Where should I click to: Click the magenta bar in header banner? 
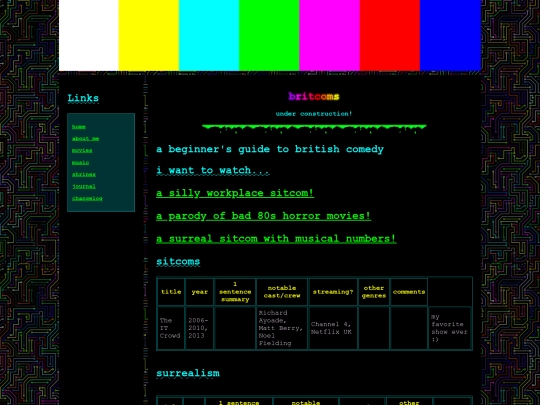pos(330,35)
